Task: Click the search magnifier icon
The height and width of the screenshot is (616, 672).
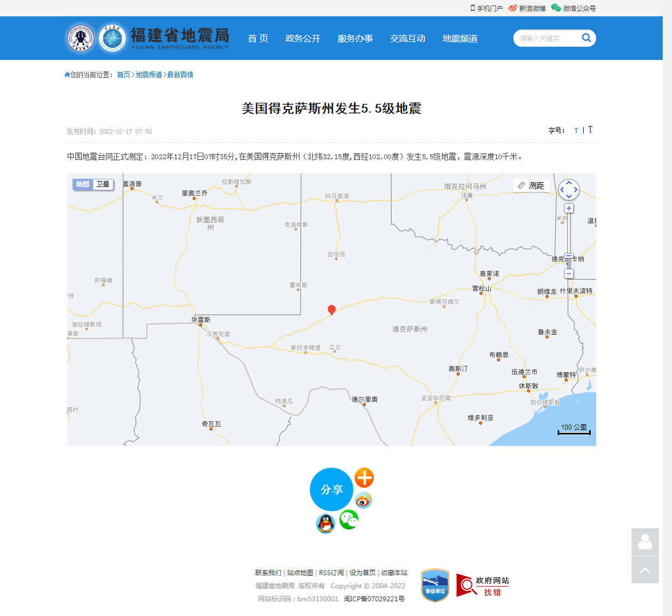Action: pos(586,38)
